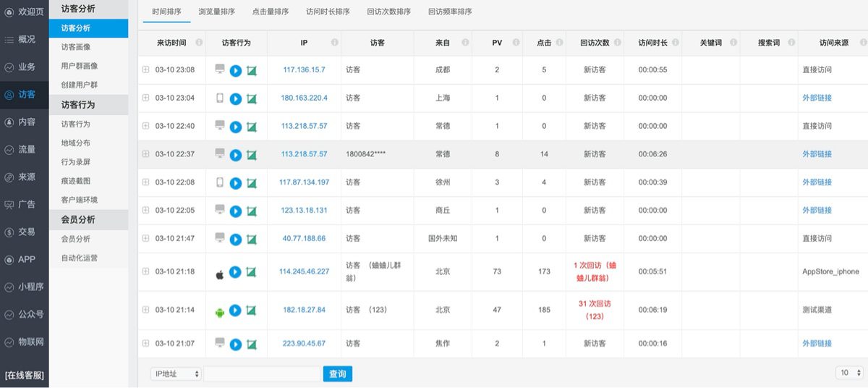Click the 查询 search button

pyautogui.click(x=338, y=374)
